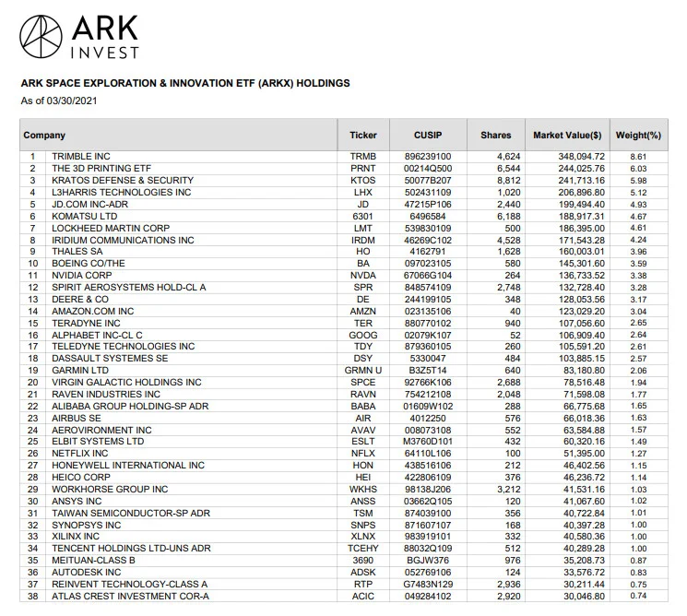
Task: Click the shares value 3,212
Action: 509,489
